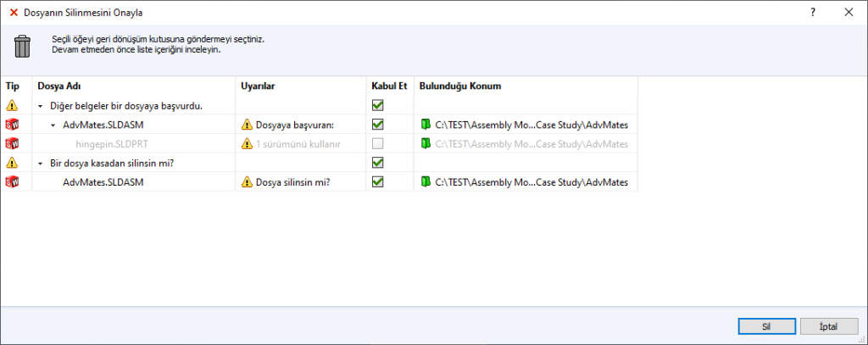868x345 pixels.
Task: Uncheck 'Diğer belgeler bir dosyaya başvurdu' checkbox
Action: coord(377,106)
